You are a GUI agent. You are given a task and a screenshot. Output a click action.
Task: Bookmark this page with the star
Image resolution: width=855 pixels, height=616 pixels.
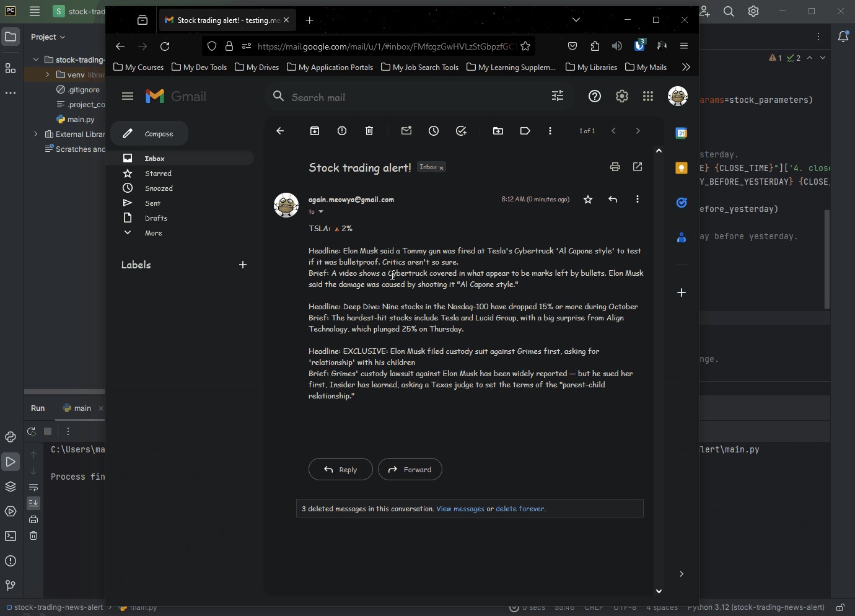[x=525, y=46]
